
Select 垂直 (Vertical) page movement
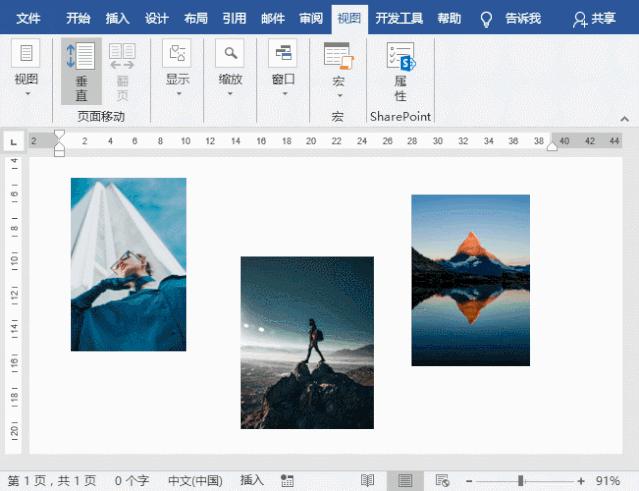[81, 71]
